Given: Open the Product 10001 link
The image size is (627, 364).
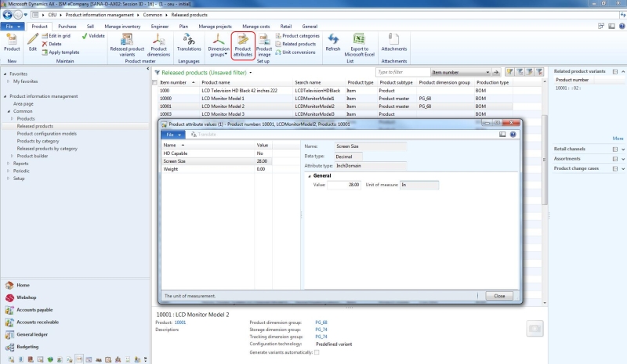Looking at the screenshot, I should (180, 323).
